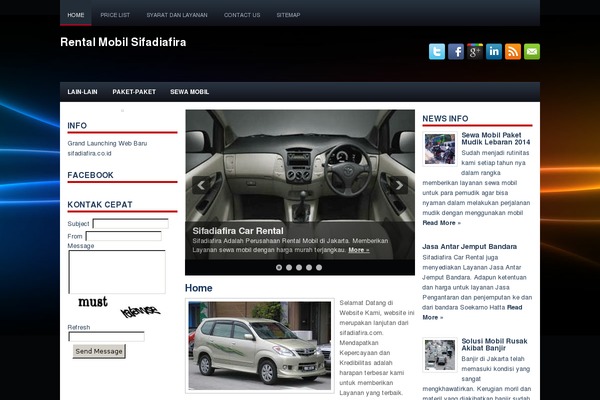The image size is (600, 400).
Task: Open the HOME menu item
Action: click(x=76, y=15)
